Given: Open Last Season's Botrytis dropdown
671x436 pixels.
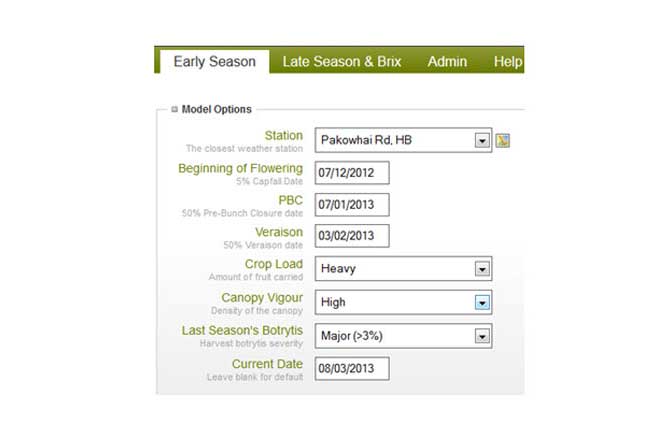Looking at the screenshot, I should [482, 334].
